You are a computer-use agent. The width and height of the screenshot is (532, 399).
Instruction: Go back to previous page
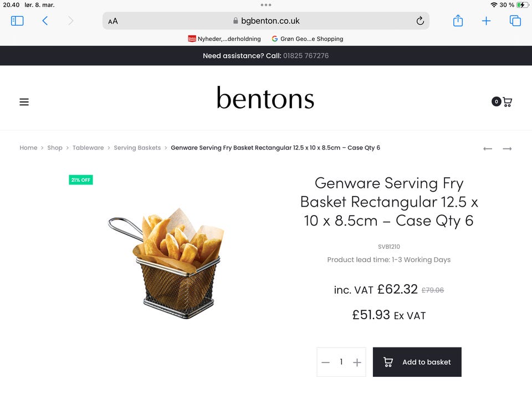45,21
